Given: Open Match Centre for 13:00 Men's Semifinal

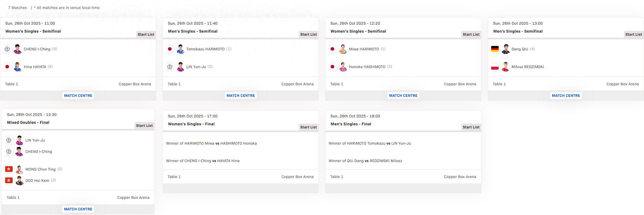Looking at the screenshot, I should point(566,96).
